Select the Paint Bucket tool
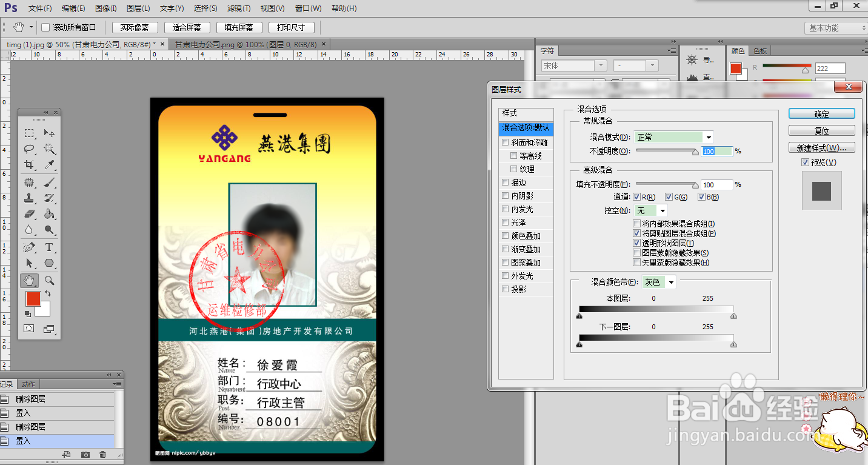The width and height of the screenshot is (868, 465). coord(50,214)
